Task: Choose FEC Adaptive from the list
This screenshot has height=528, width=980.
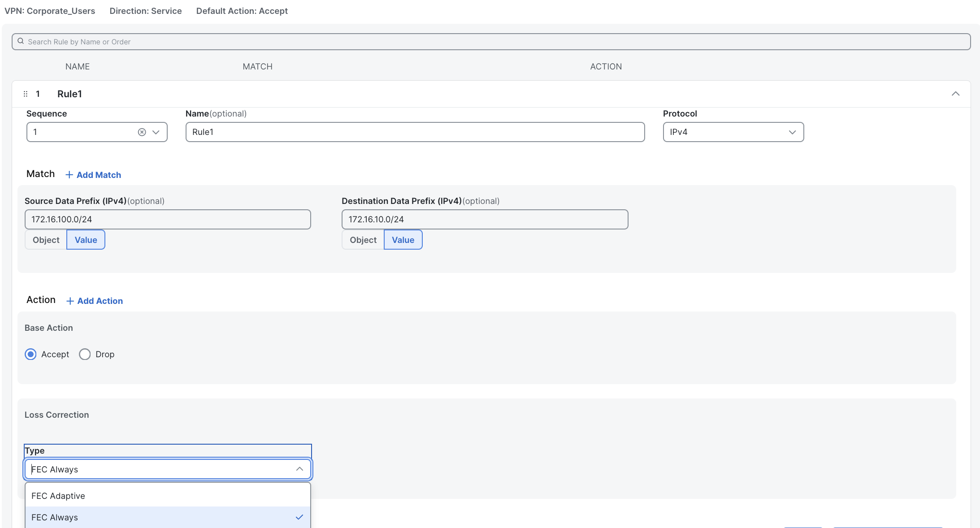Action: click(58, 496)
